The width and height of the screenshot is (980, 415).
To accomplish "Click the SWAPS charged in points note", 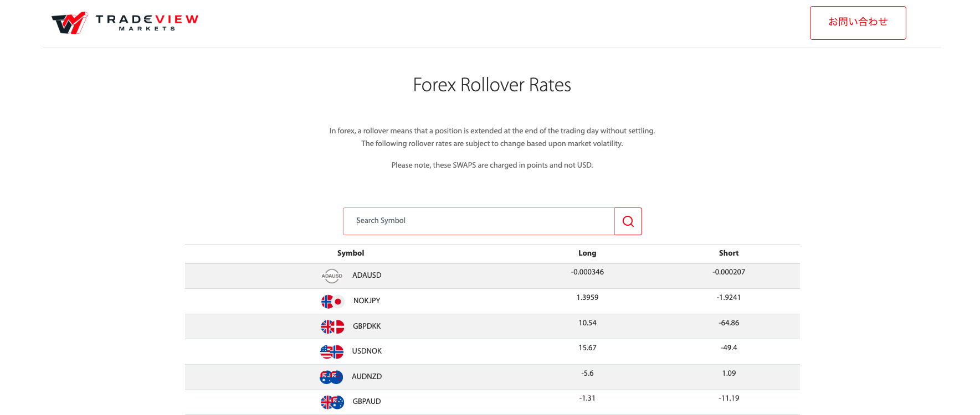I will pos(492,165).
